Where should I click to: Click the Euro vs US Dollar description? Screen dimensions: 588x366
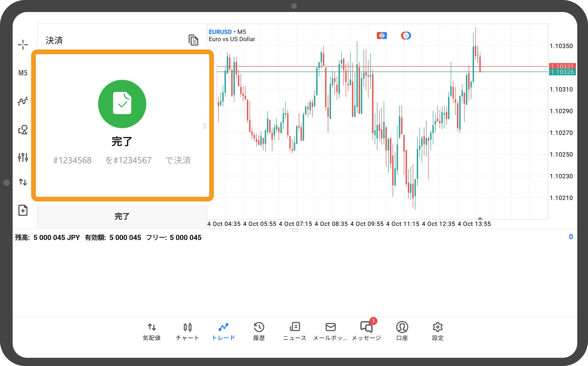pos(232,39)
